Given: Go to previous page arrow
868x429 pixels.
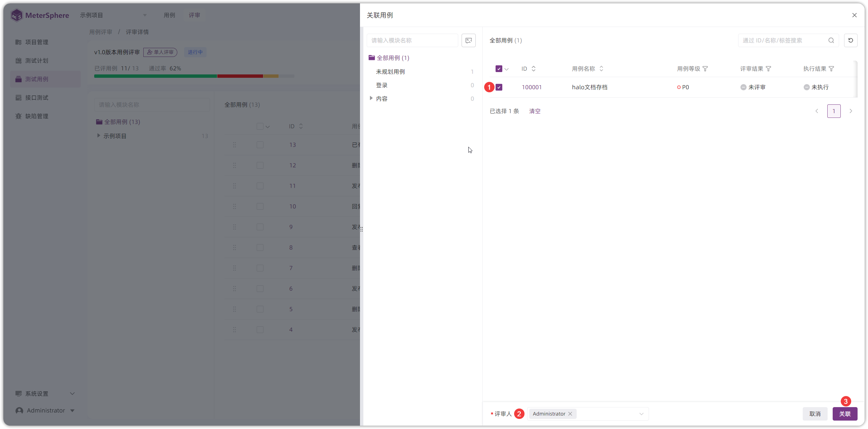Looking at the screenshot, I should (817, 111).
